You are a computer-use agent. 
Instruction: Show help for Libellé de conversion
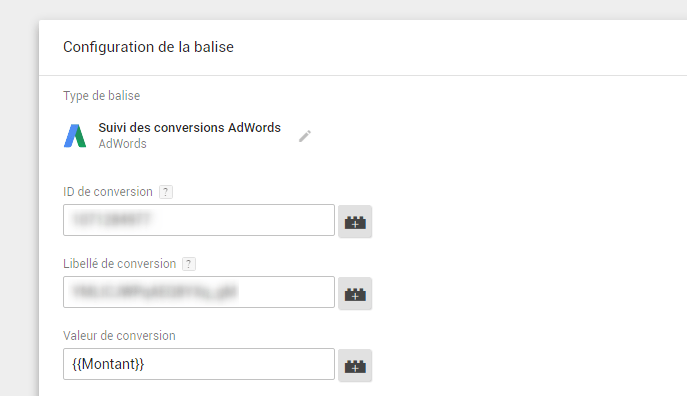click(189, 264)
